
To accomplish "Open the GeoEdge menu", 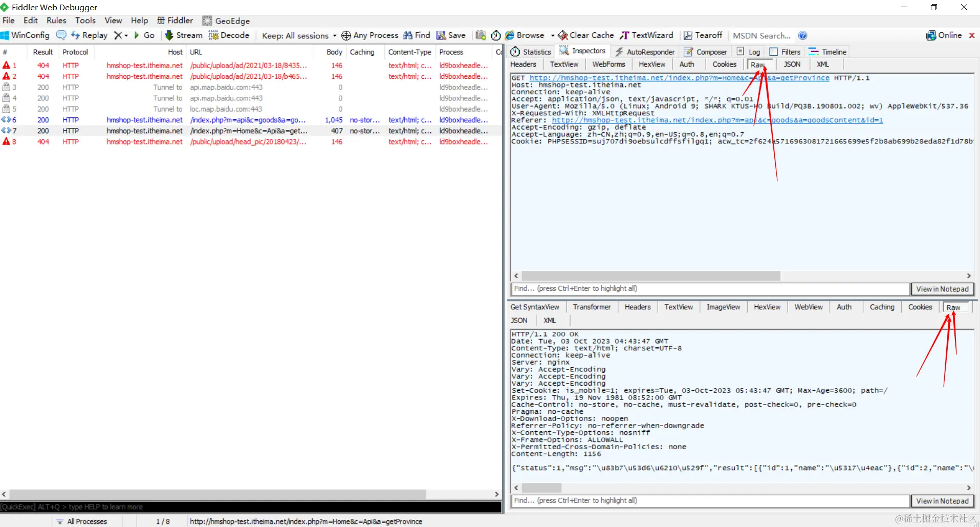I will [x=226, y=20].
